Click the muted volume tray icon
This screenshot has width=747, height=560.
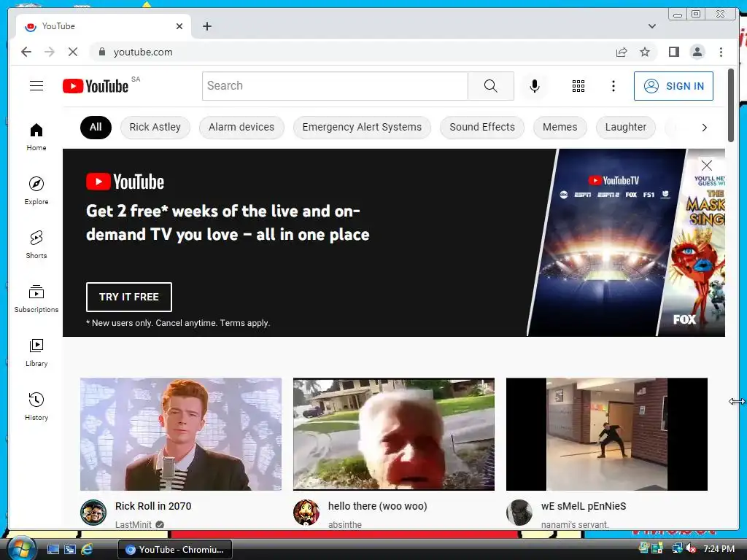click(690, 548)
